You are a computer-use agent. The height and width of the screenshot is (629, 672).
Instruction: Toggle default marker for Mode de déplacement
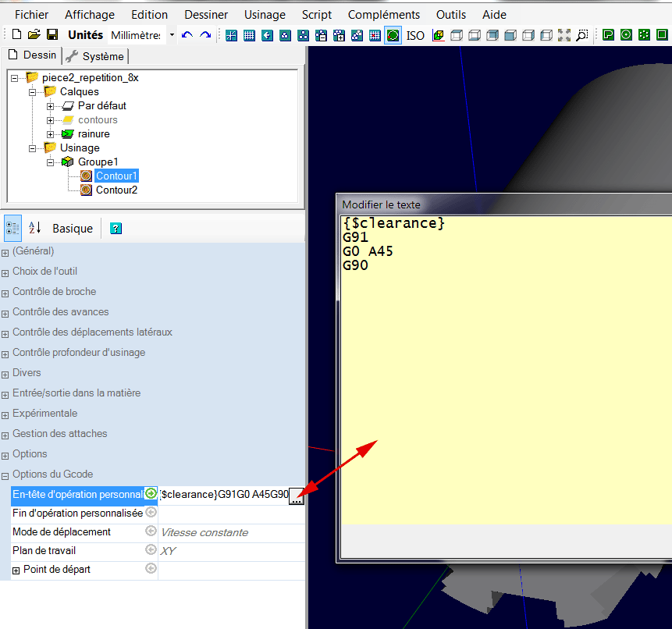point(151,531)
